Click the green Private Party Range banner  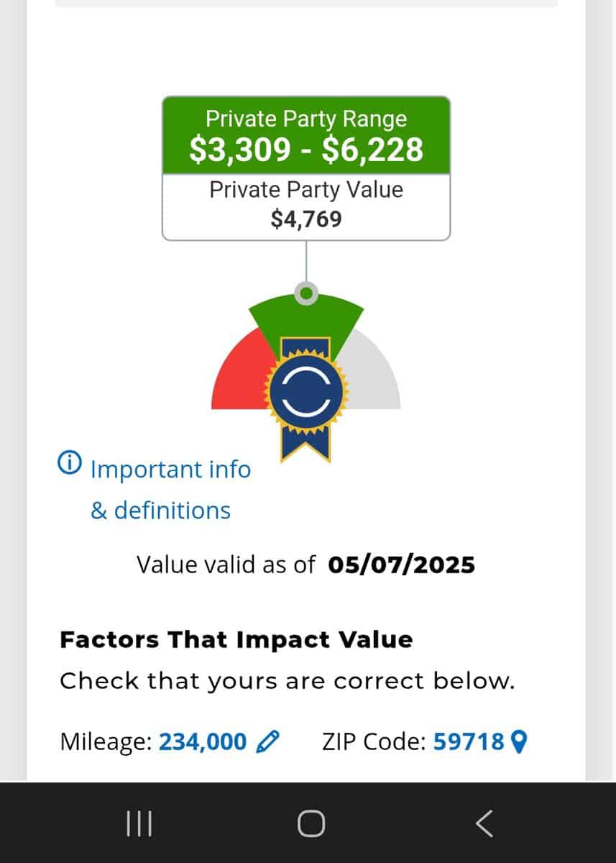tap(306, 134)
